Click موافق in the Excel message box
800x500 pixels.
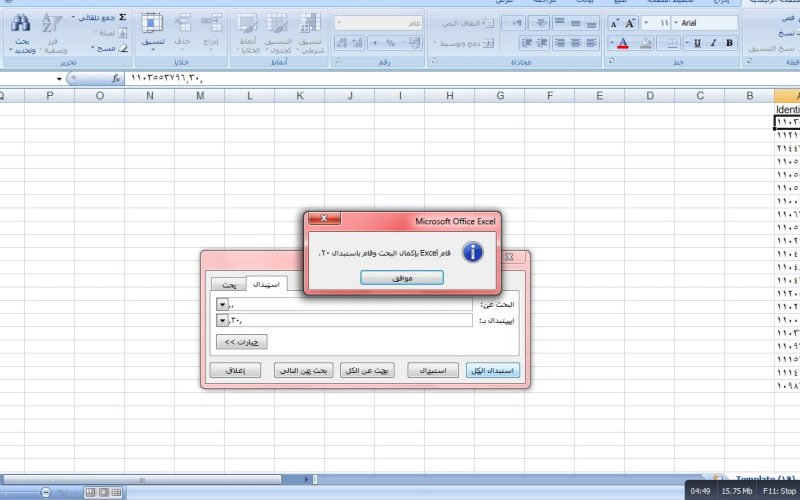pos(402,278)
